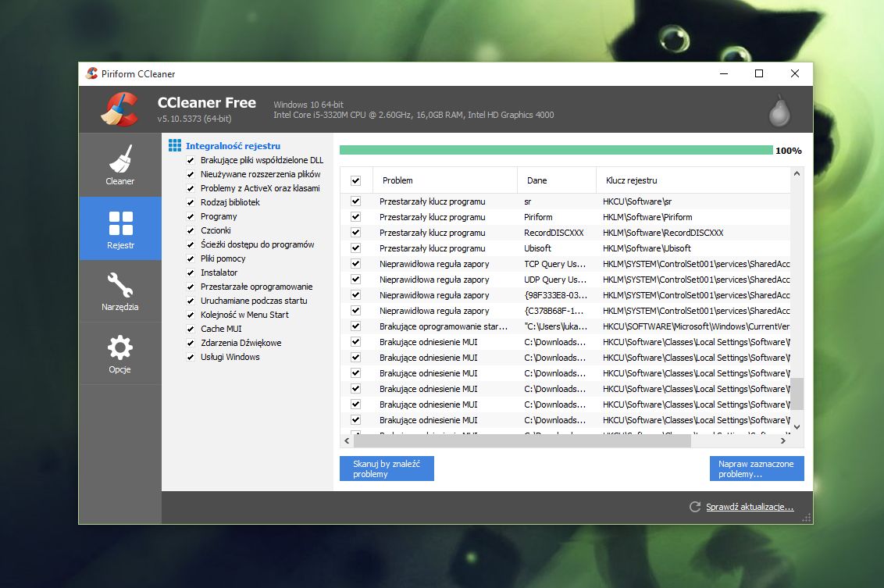Click the RecordDISCXXX data cell
This screenshot has height=588, width=884.
pyautogui.click(x=554, y=232)
